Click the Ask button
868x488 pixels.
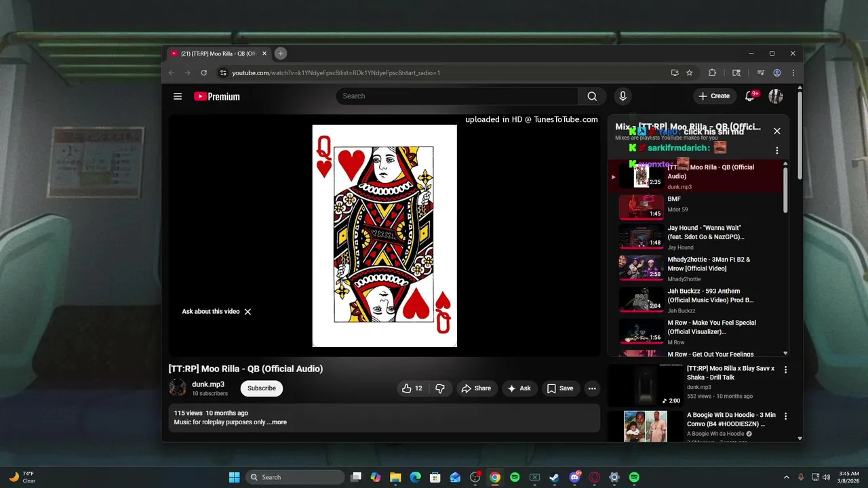[520, 388]
